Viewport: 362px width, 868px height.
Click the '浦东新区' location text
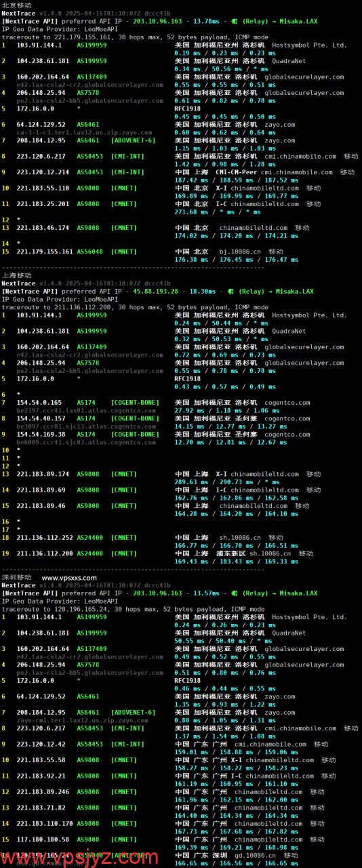click(230, 553)
